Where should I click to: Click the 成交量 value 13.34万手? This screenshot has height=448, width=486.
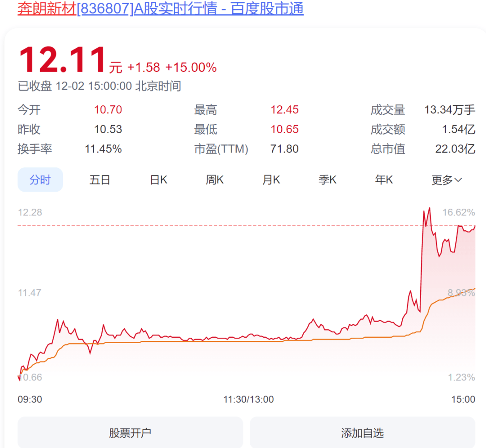click(x=450, y=110)
